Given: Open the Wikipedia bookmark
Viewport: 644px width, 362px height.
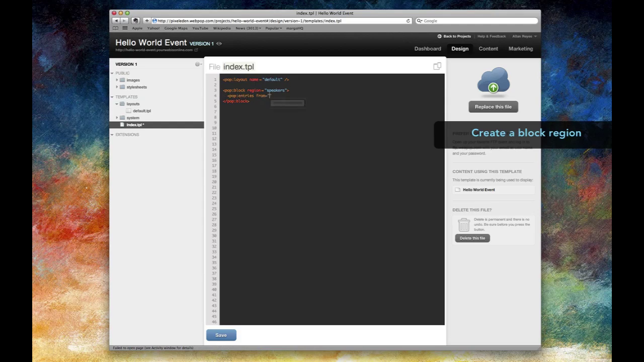Looking at the screenshot, I should pos(222,28).
